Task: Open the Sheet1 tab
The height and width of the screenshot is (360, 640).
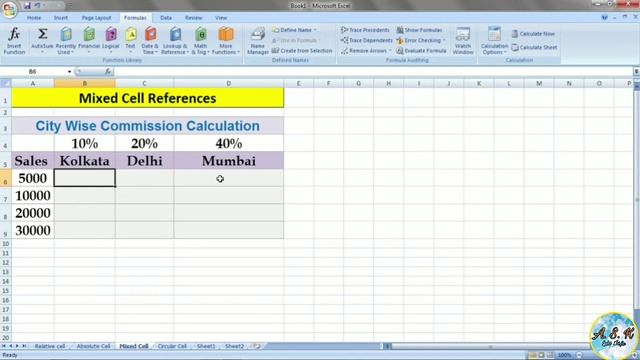Action: [x=206, y=346]
